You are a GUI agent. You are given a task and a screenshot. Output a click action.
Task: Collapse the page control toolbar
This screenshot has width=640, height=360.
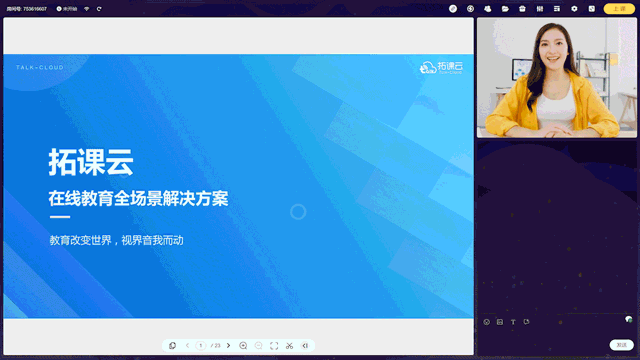tap(305, 345)
